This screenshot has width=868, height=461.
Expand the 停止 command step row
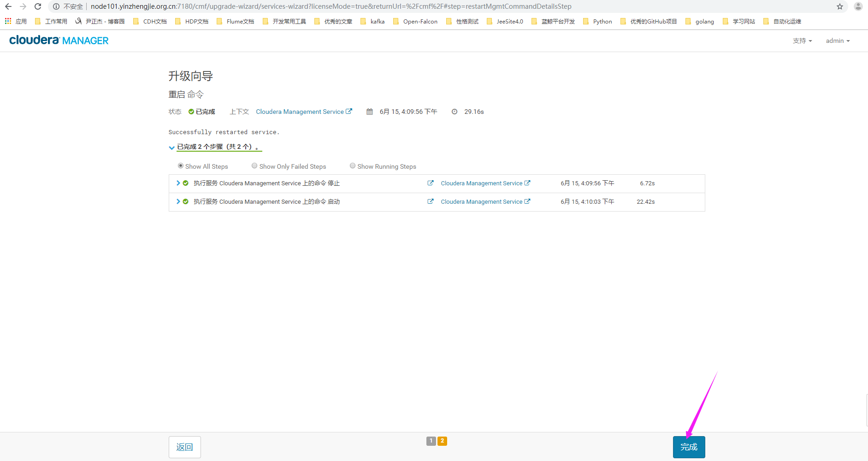[x=178, y=183]
